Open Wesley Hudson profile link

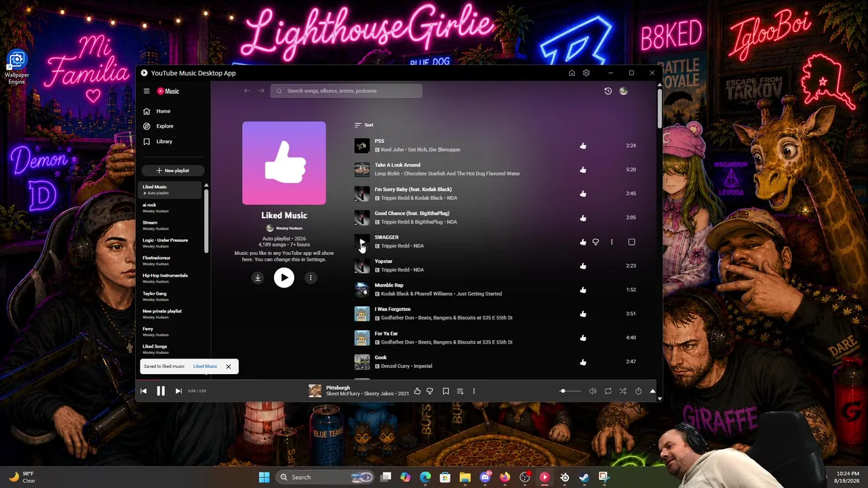(285, 228)
